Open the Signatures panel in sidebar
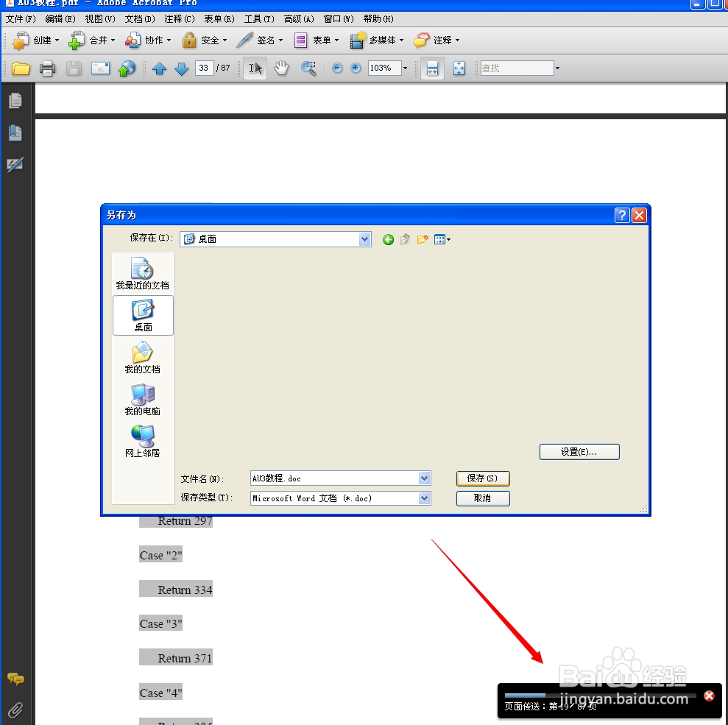 pos(15,164)
